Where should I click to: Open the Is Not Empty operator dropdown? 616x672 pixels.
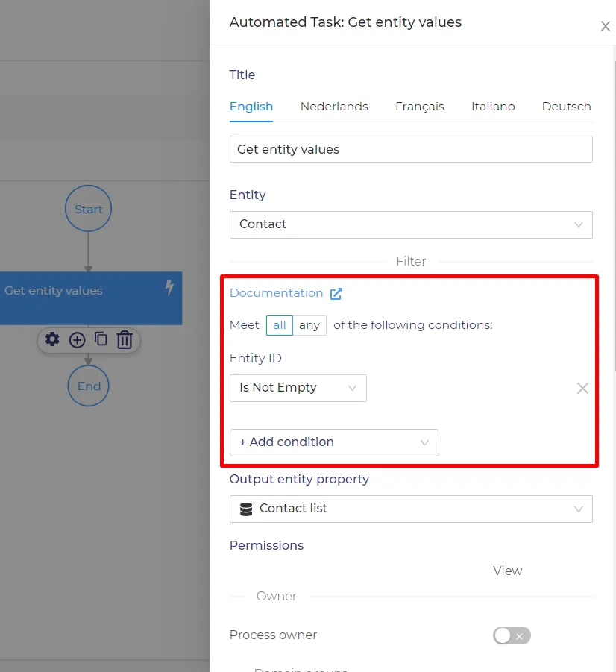tap(298, 388)
